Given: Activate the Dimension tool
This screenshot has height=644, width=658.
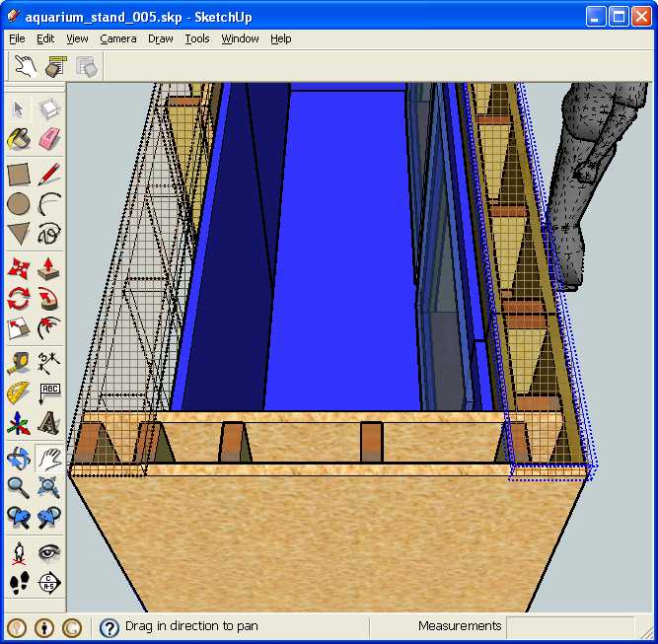Looking at the screenshot, I should pos(49,363).
